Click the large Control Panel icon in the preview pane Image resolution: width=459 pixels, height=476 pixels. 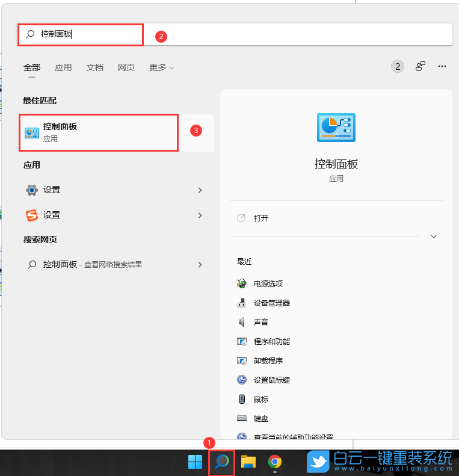point(336,128)
